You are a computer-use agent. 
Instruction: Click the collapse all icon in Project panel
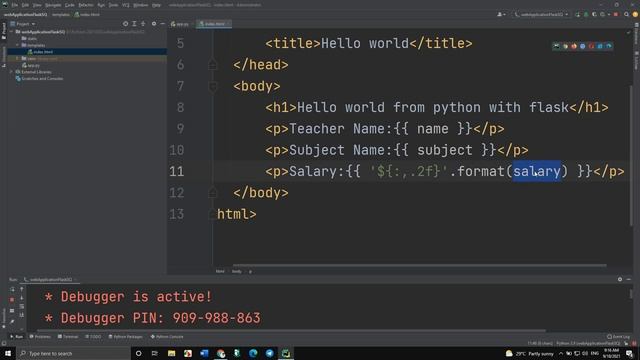click(x=143, y=24)
